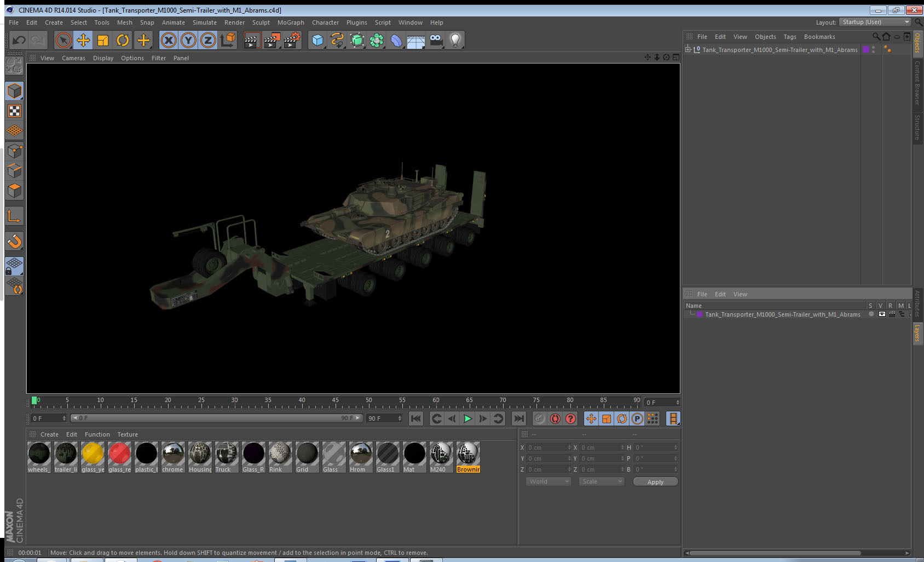This screenshot has width=924, height=562.
Task: Expand the Tank_Transporter object tree node
Action: 688,49
